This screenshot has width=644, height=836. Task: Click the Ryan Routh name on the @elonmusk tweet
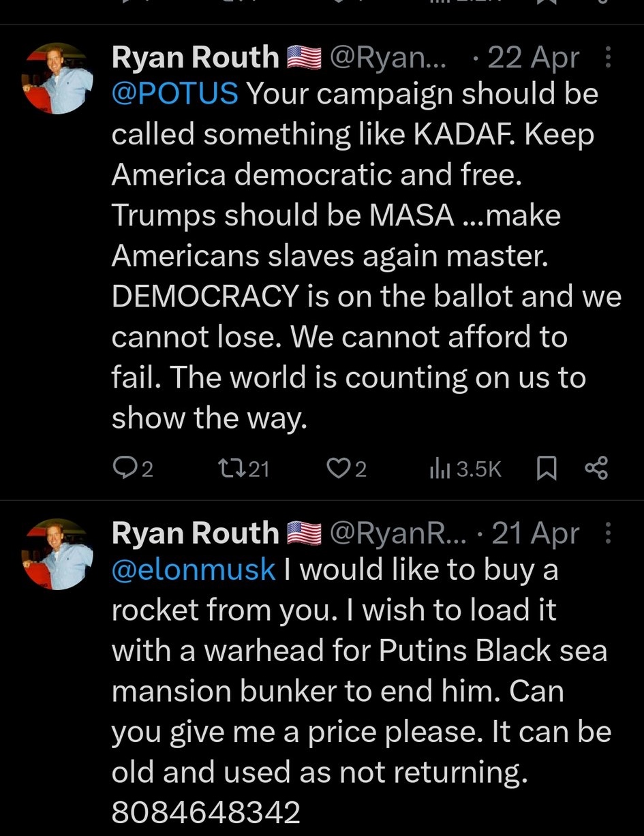click(x=195, y=534)
